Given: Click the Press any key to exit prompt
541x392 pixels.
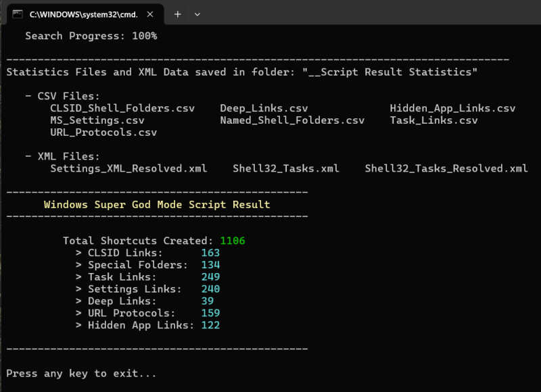Looking at the screenshot, I should pyautogui.click(x=81, y=373).
